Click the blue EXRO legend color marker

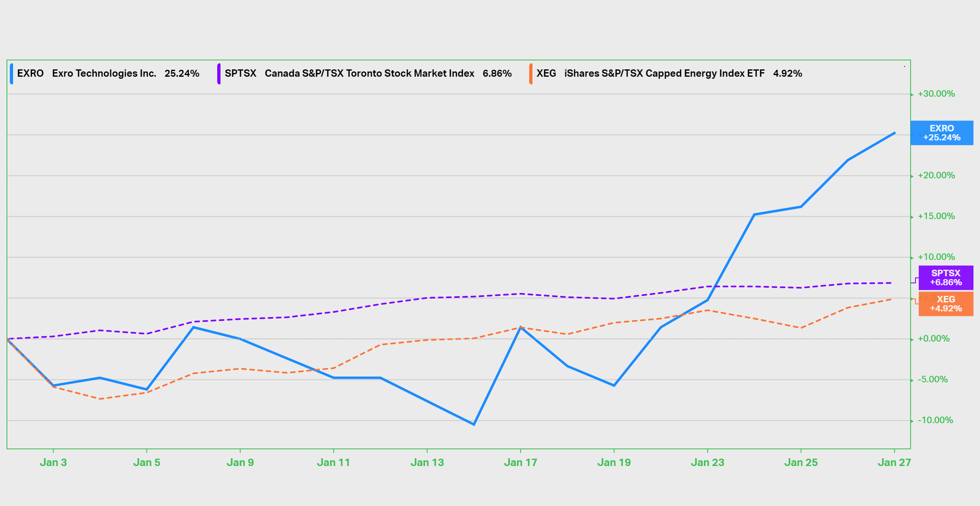(x=11, y=73)
